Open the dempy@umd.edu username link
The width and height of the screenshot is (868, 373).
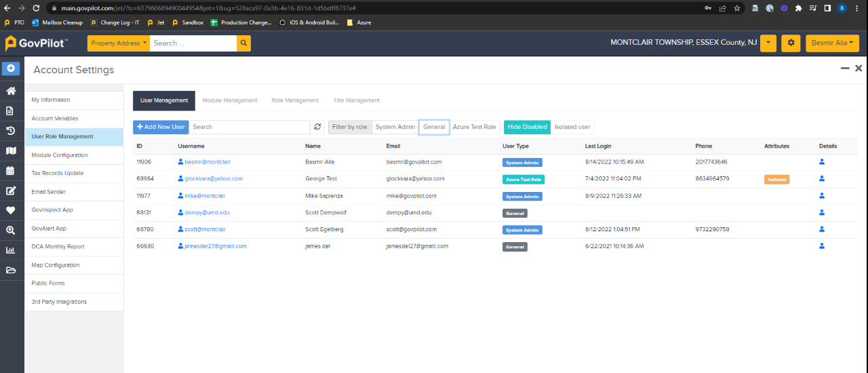pos(207,212)
